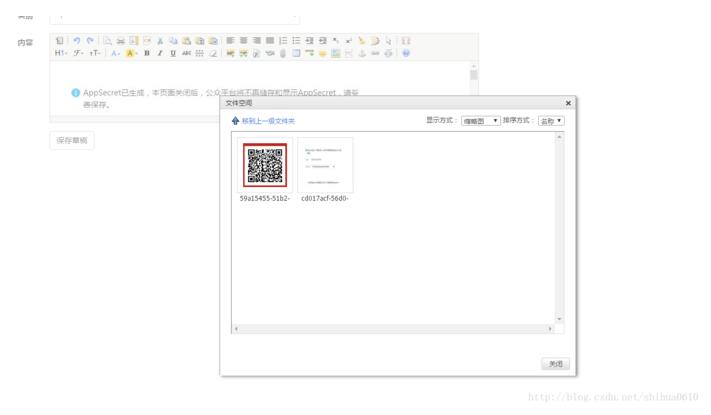The image size is (711, 415).
Task: Increase indent using indent icon
Action: point(309,41)
